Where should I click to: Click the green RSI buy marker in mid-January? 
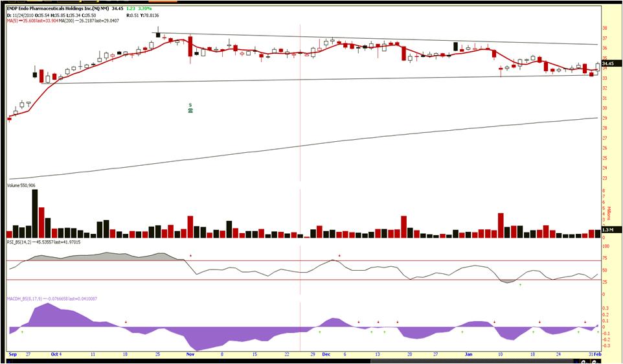[x=520, y=284]
